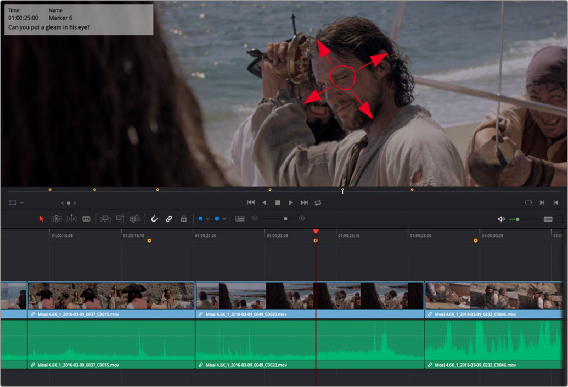Click the Insert clip icon

click(x=105, y=219)
